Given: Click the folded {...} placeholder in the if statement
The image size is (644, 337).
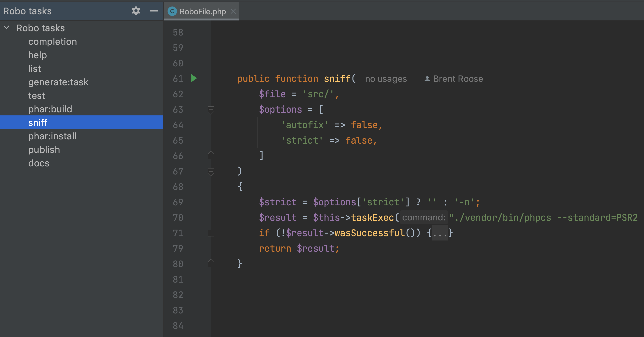Looking at the screenshot, I should coord(440,233).
